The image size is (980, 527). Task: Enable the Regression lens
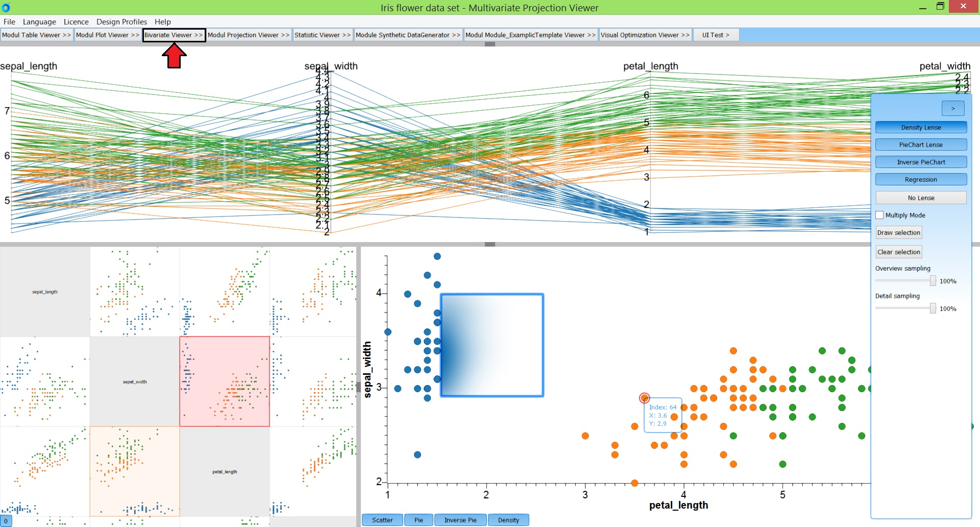tap(921, 179)
